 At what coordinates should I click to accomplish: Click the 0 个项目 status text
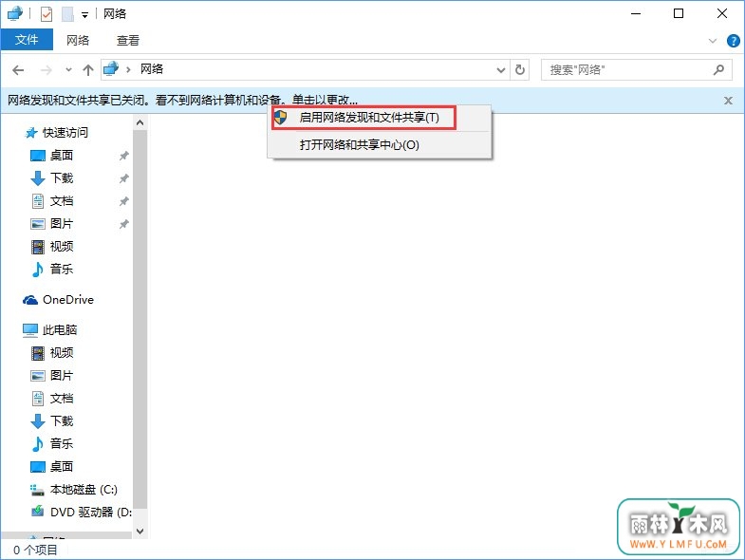point(35,550)
